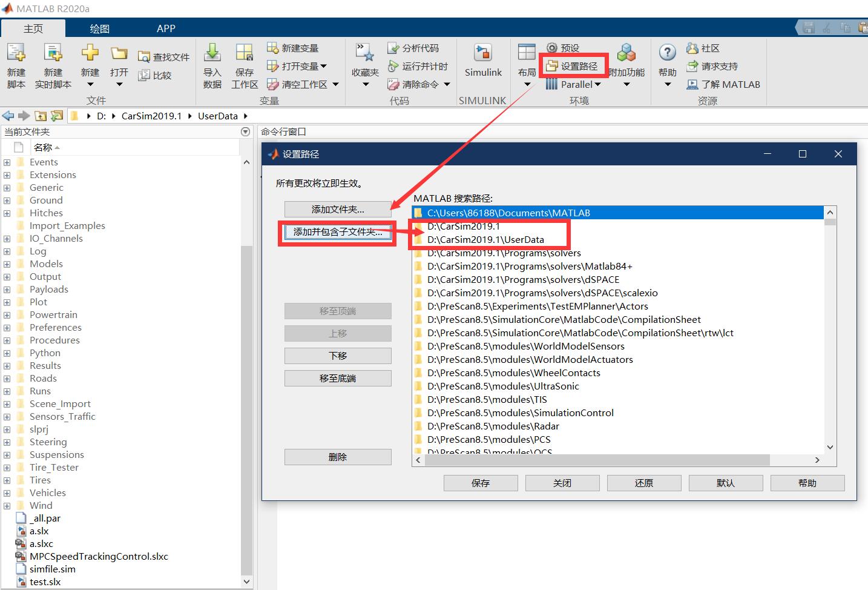Click Help (帮助) button in Set Path dialog
Screen dimensions: 868x590
[807, 483]
